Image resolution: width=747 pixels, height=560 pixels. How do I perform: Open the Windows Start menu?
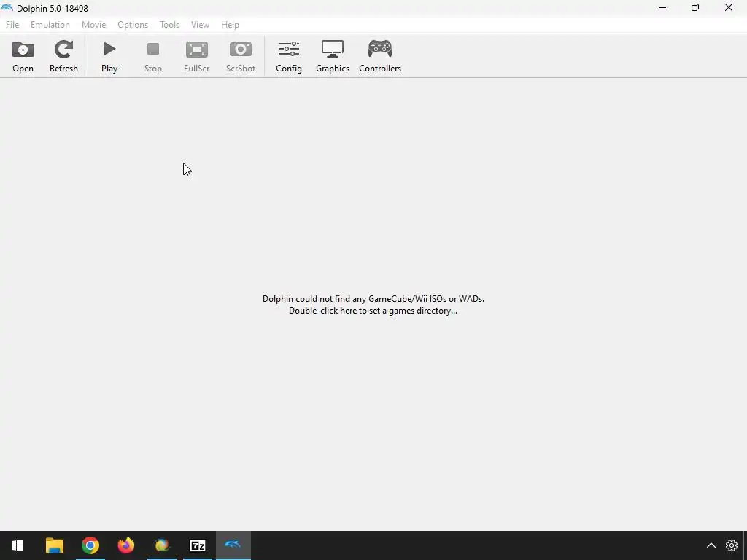coord(18,545)
